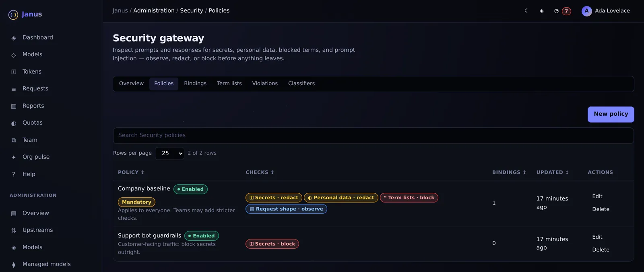Viewport: 644px width, 272px height.
Task: Click Security breadcrumb link
Action: coord(192,11)
